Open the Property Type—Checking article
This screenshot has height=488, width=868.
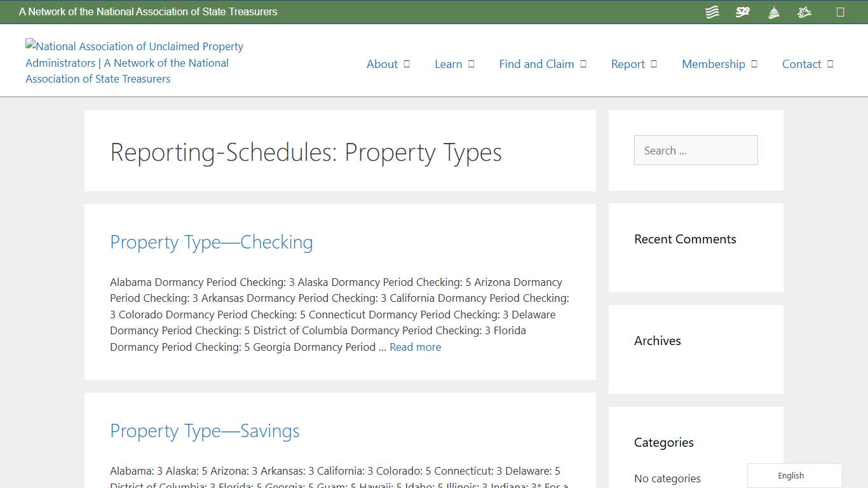click(x=211, y=242)
